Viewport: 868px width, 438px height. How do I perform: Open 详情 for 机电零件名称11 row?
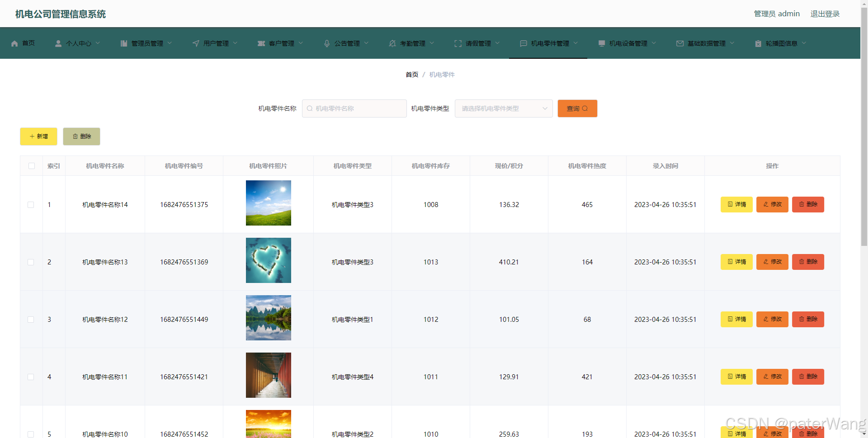(736, 377)
